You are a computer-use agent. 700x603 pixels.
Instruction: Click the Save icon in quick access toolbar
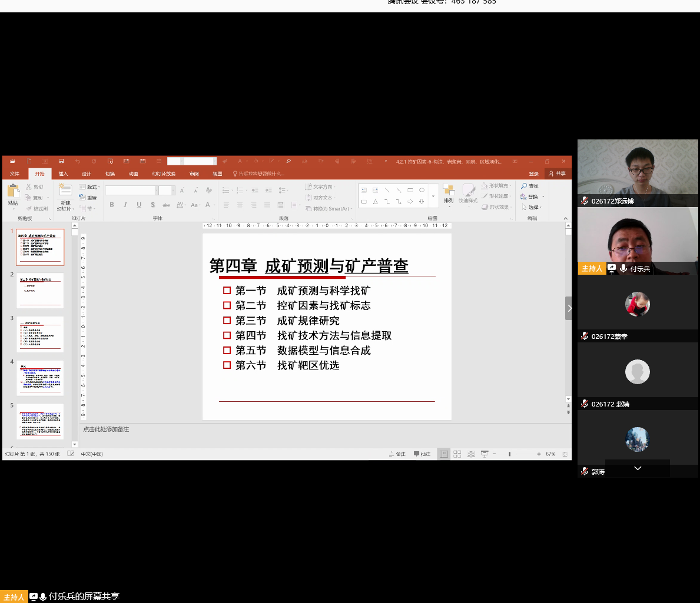pos(61,161)
